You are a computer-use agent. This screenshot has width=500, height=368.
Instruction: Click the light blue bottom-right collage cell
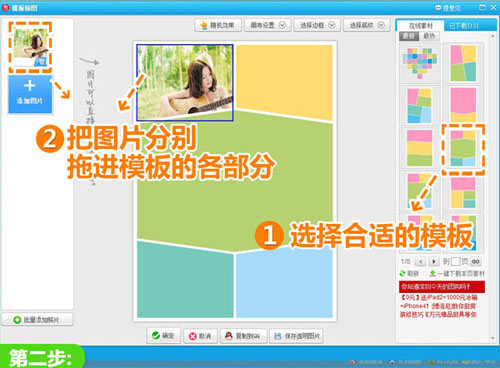(x=284, y=283)
